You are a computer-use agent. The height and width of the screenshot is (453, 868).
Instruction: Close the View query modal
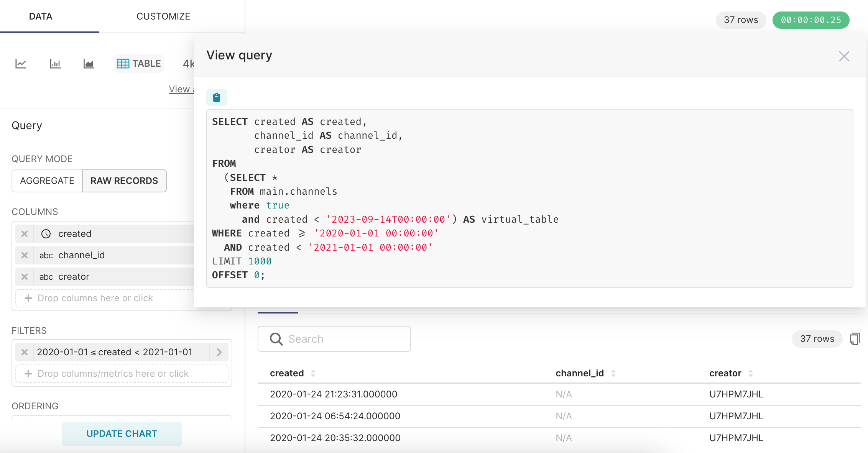click(x=844, y=56)
